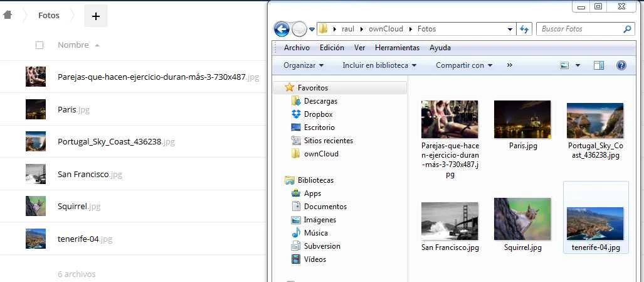Open the view options dropdown arrow
Screen dimensions: 644x282
click(578, 65)
